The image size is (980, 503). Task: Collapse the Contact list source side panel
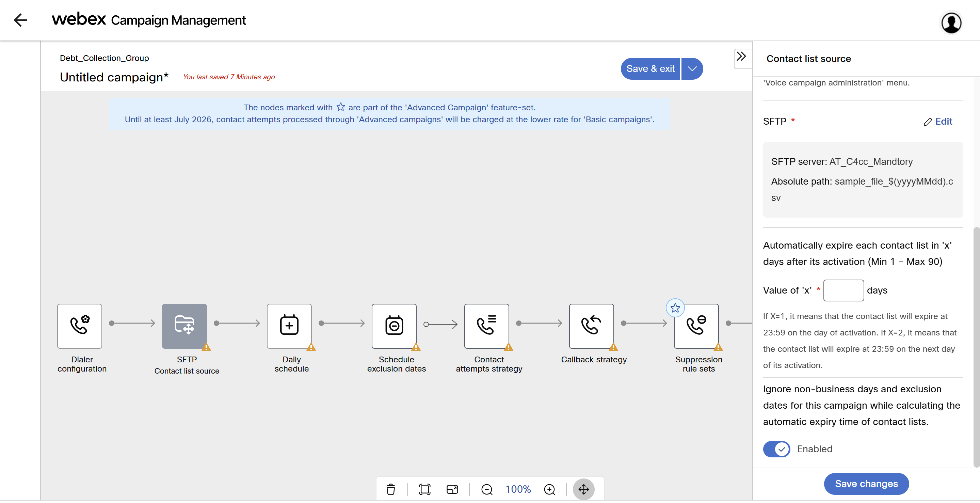pyautogui.click(x=741, y=57)
